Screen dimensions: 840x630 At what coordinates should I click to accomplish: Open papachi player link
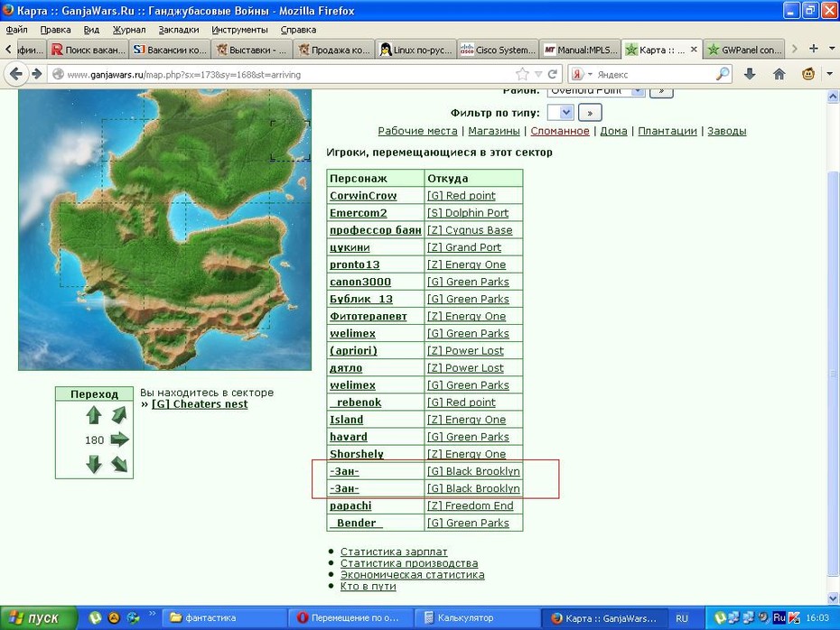(x=350, y=505)
